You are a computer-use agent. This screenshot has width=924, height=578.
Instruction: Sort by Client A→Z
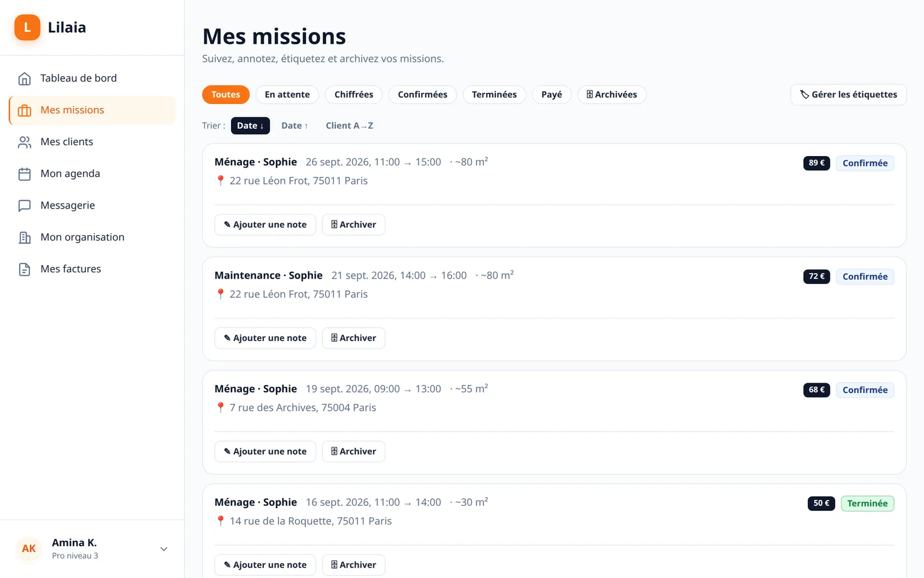tap(349, 125)
